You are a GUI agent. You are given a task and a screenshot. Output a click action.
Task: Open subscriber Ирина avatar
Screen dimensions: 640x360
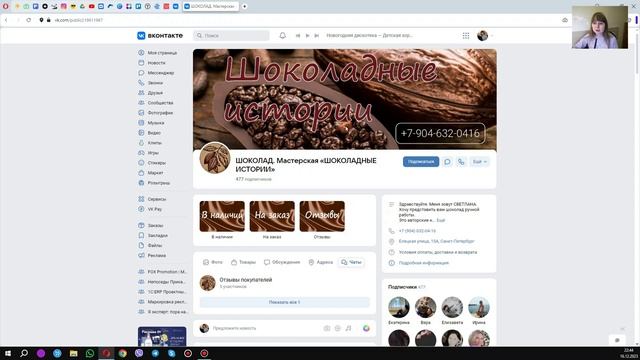pos(479,307)
